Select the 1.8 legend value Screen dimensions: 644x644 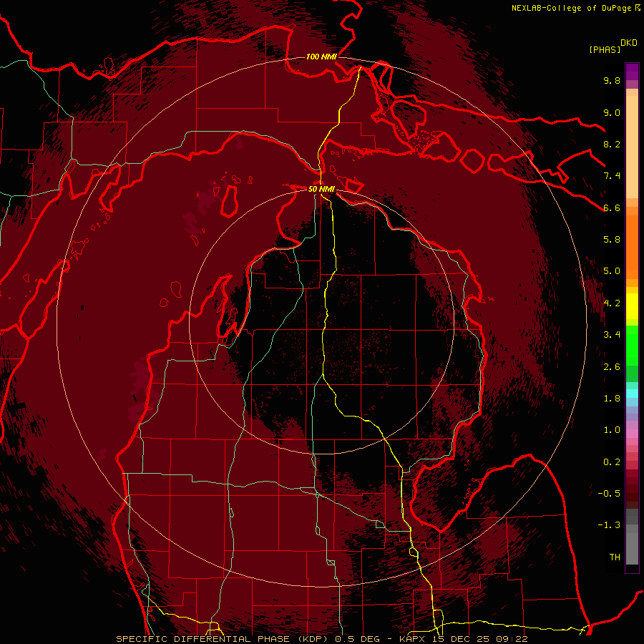click(612, 399)
